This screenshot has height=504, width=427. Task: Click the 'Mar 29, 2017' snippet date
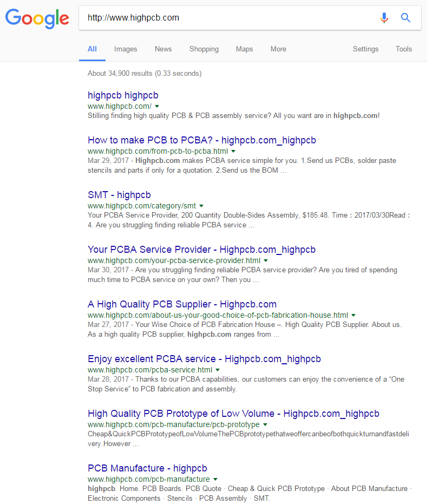(x=108, y=161)
